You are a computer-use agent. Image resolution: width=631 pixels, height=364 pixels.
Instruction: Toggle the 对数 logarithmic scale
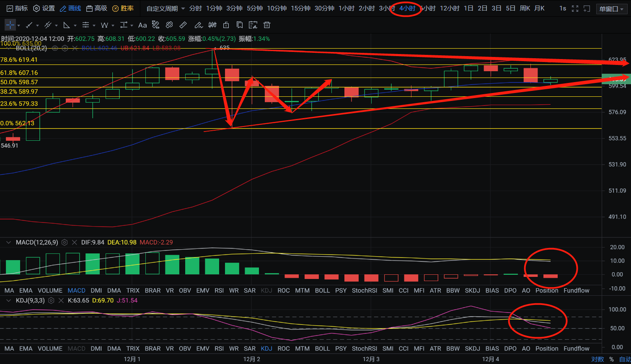[597, 359]
